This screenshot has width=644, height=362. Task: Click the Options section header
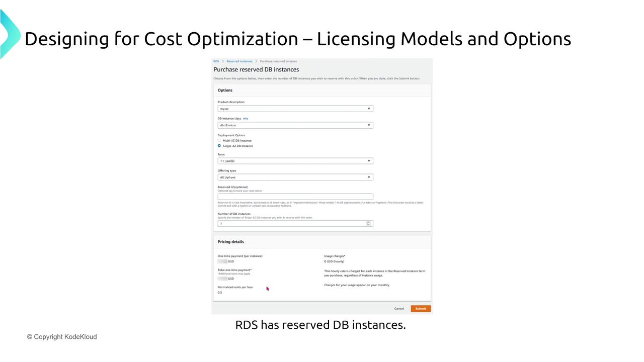tap(225, 90)
